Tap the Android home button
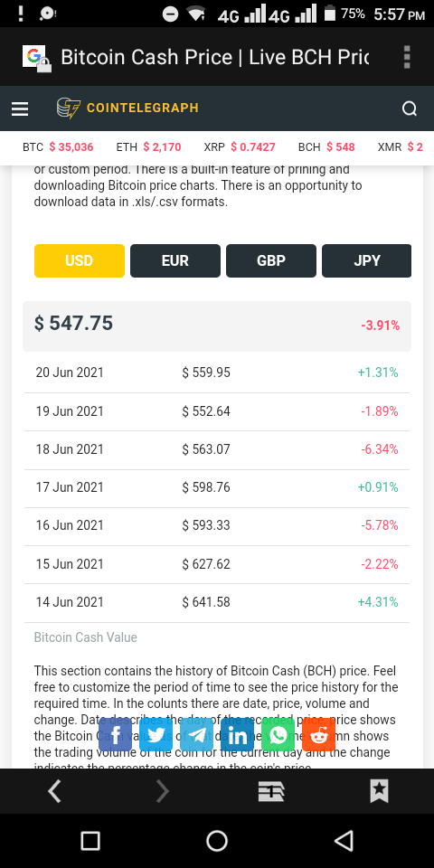 217,840
